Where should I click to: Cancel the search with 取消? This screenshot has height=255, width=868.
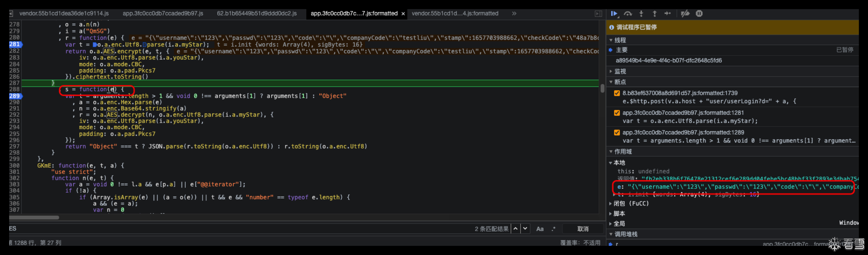click(x=583, y=229)
